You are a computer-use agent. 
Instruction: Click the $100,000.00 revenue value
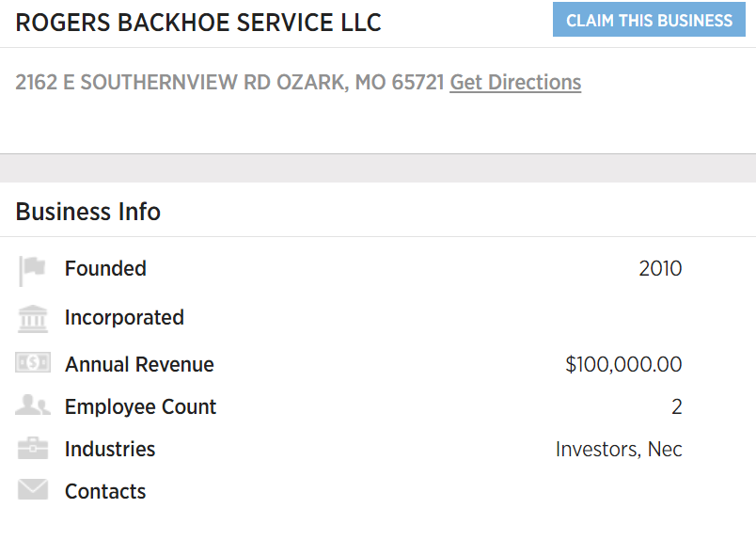pos(623,364)
